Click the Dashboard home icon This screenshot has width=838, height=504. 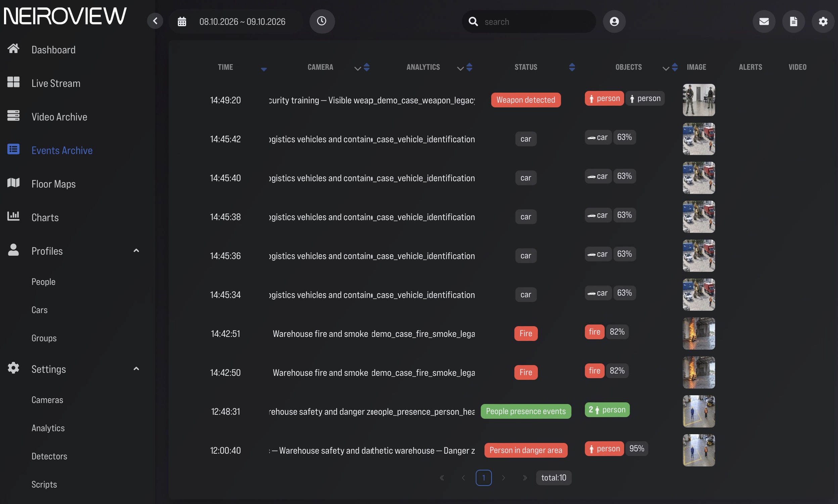pyautogui.click(x=13, y=49)
